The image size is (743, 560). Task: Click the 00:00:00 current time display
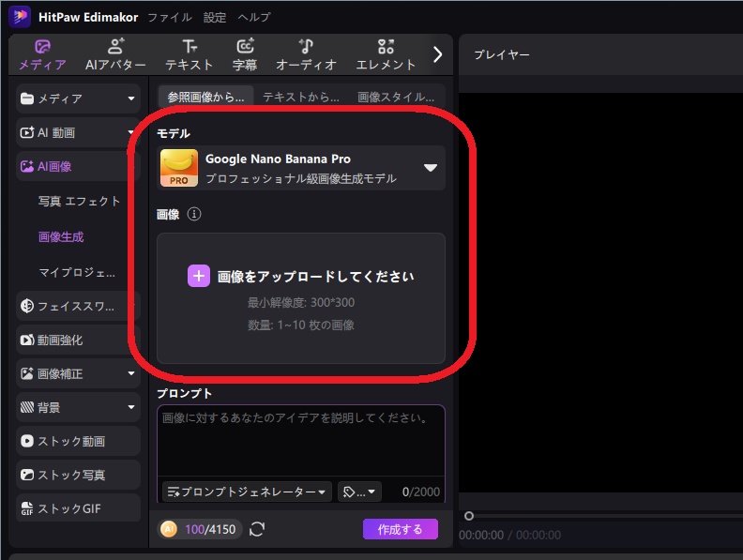(481, 535)
